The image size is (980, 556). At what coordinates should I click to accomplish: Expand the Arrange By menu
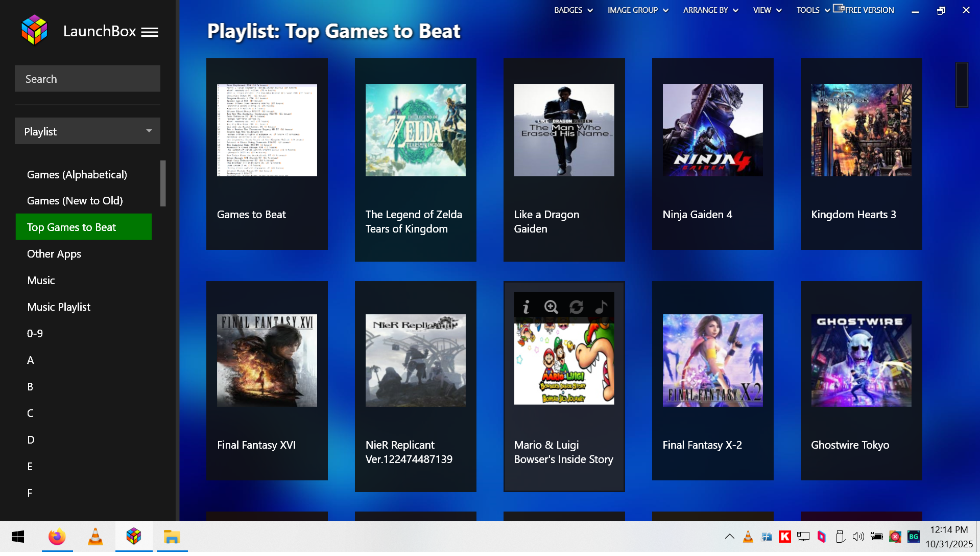coord(711,10)
